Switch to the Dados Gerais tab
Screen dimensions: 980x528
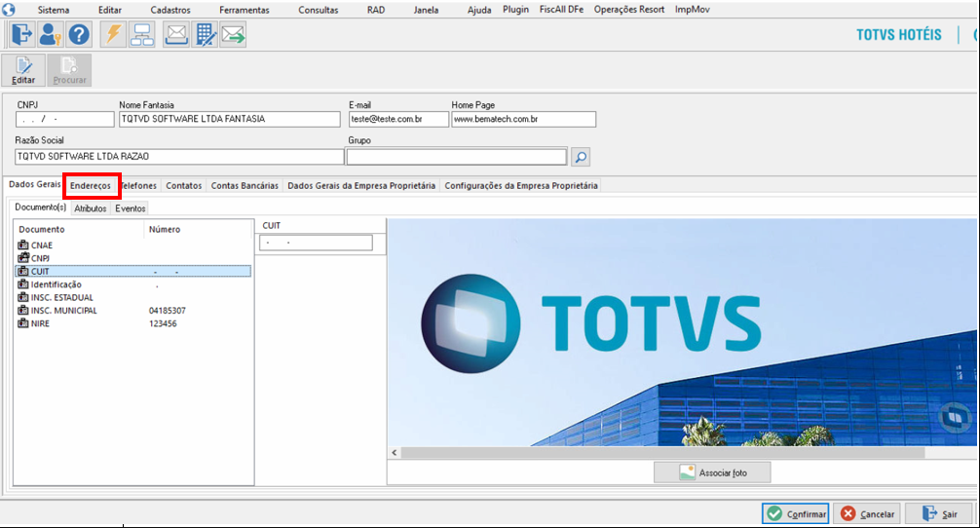[34, 184]
